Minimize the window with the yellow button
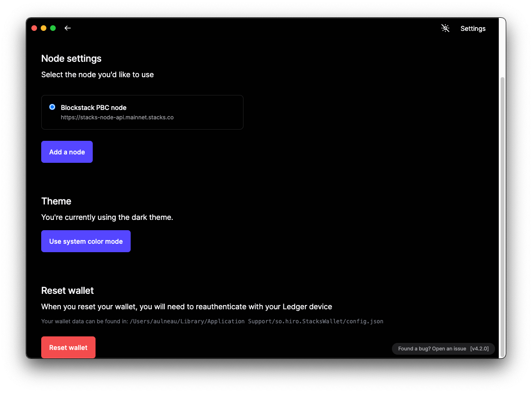 tap(44, 28)
